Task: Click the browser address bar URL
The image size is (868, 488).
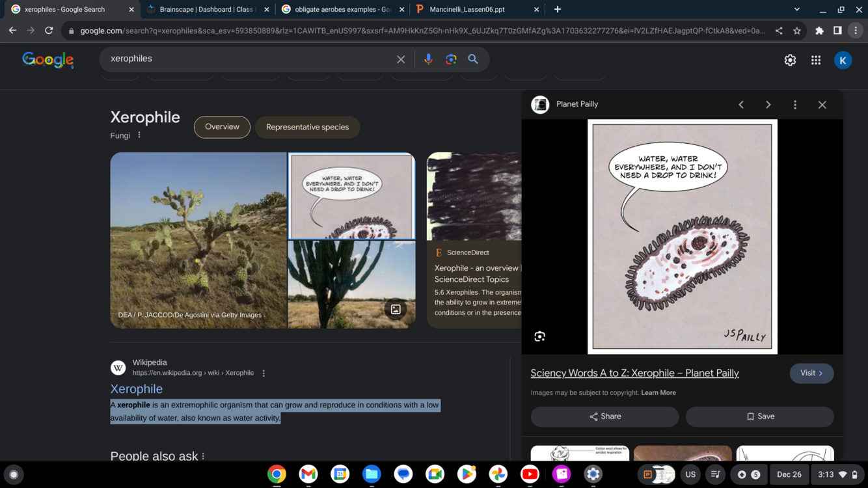Action: tap(422, 31)
